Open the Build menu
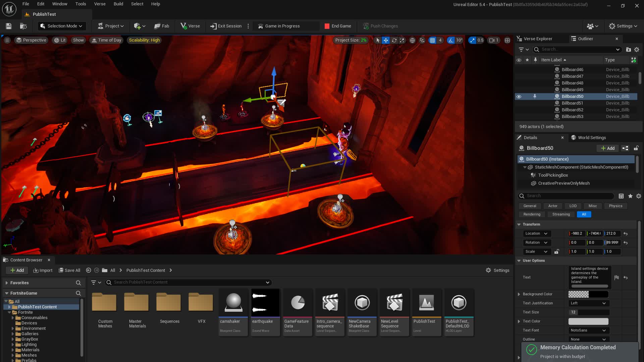The height and width of the screenshot is (362, 644). 118,4
